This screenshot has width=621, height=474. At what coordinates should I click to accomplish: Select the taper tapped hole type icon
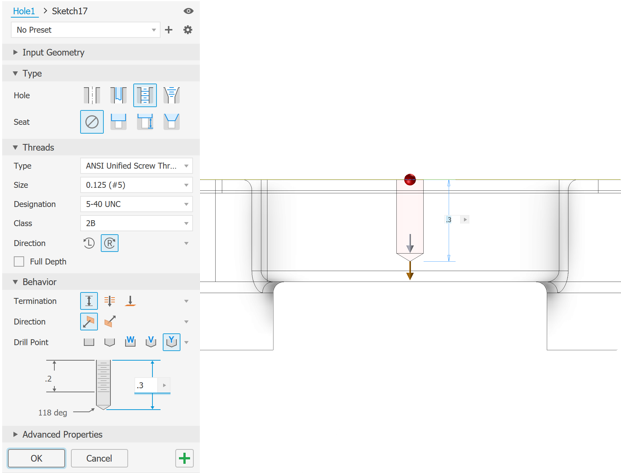pos(171,95)
